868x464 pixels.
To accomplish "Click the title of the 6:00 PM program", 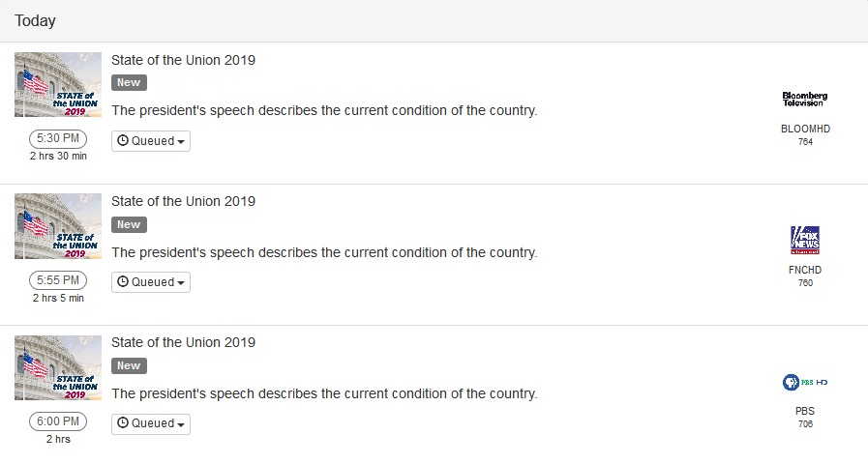I will [183, 342].
